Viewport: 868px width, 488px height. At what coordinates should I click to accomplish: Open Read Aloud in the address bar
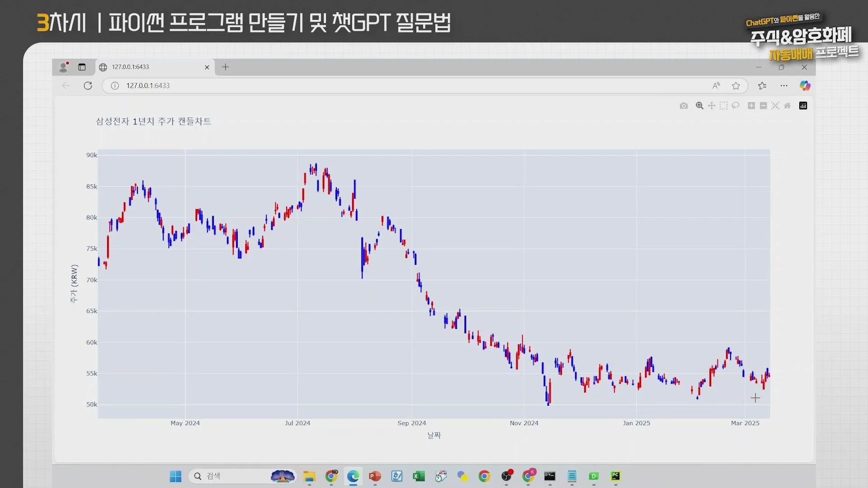[717, 86]
